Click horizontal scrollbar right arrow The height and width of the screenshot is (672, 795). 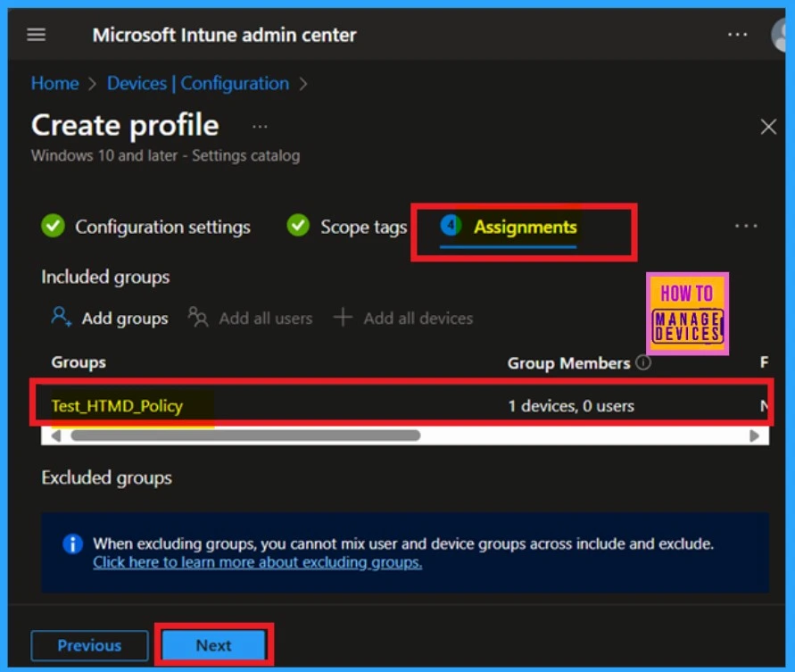(x=754, y=436)
